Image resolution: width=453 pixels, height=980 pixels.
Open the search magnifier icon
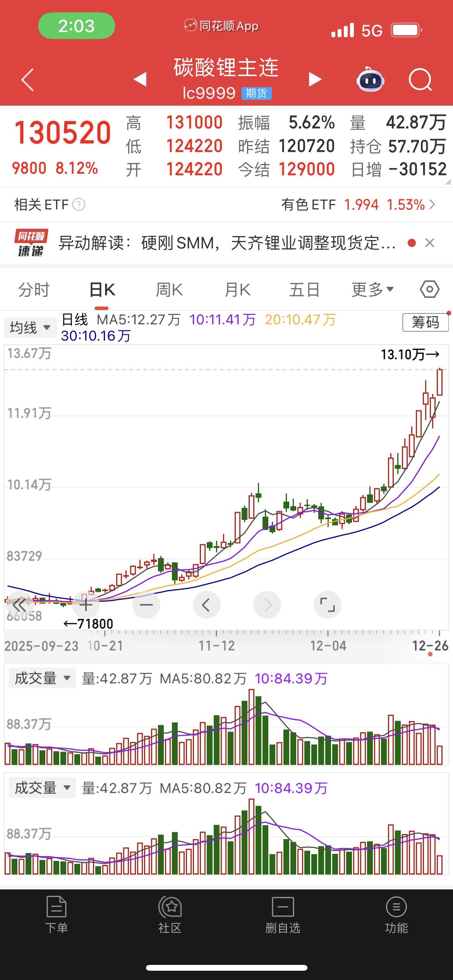[x=420, y=80]
